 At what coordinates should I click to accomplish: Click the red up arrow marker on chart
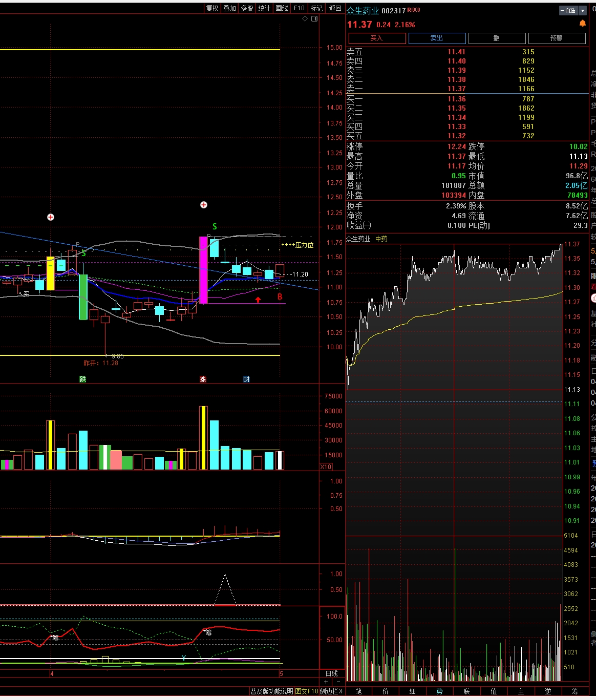[258, 300]
